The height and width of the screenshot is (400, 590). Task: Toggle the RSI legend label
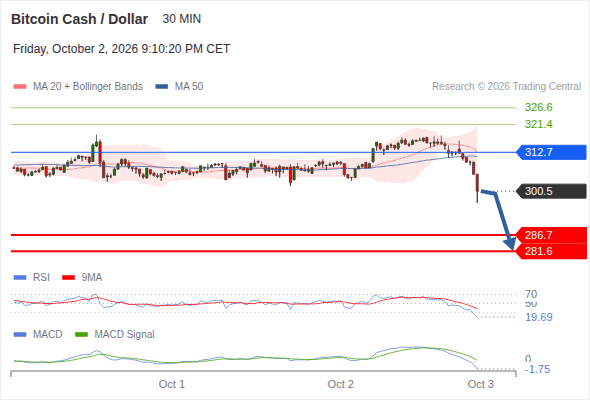point(41,278)
